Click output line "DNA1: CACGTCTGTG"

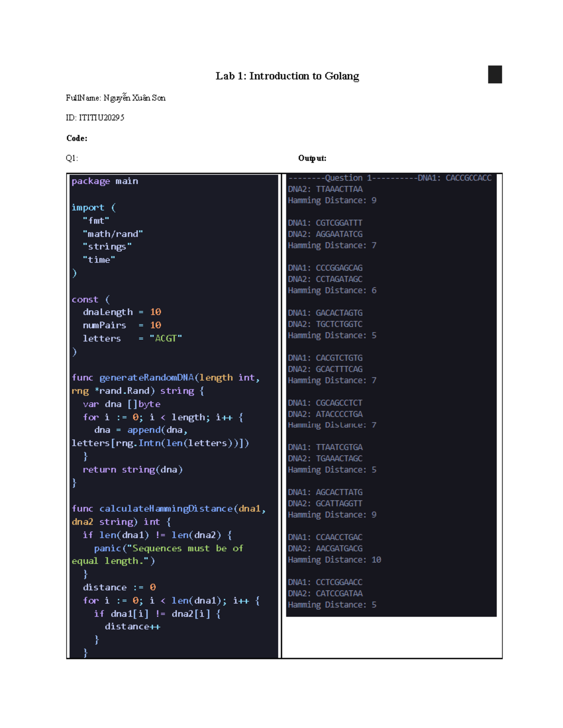325,358
